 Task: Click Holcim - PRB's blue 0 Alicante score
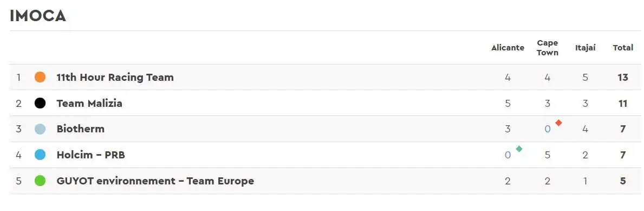coord(508,155)
